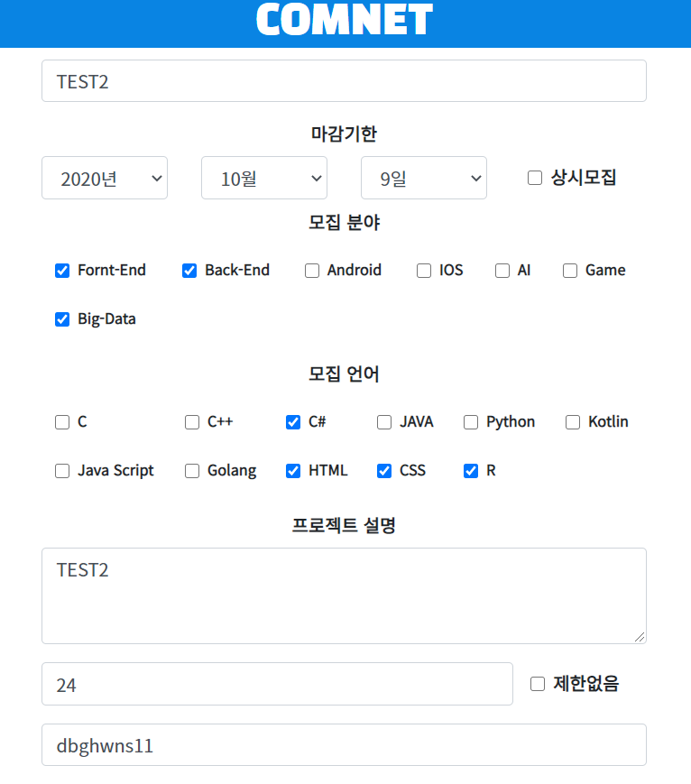
Task: Open the month dropdown showing 10월
Action: [x=264, y=178]
